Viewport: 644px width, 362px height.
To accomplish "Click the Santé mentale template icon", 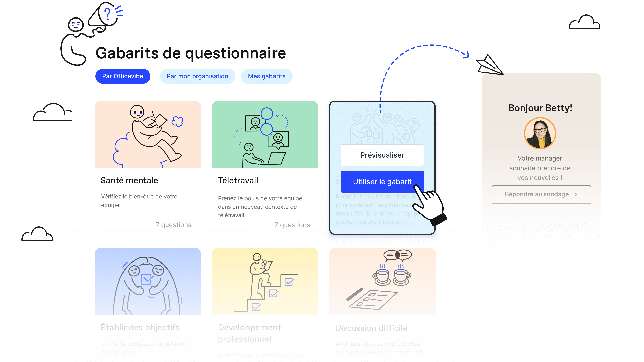I will point(147,134).
